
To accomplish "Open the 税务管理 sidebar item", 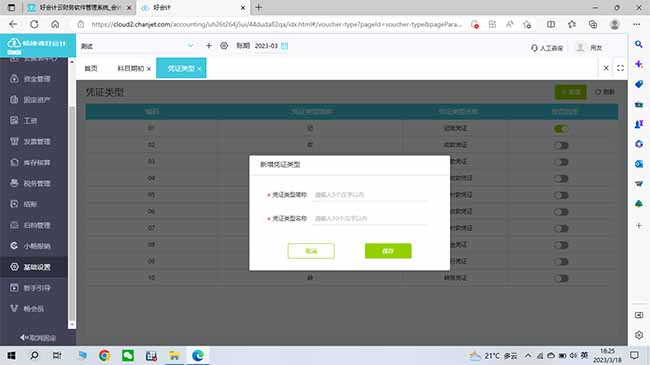I will (x=34, y=183).
